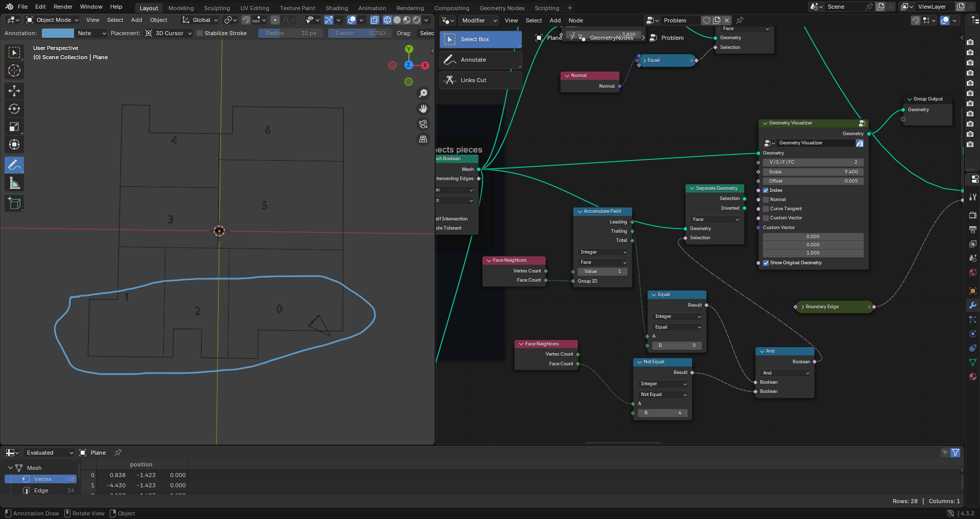Viewport: 980px width, 519px height.
Task: Switch perspective/orthographic grid icon
Action: [x=423, y=139]
